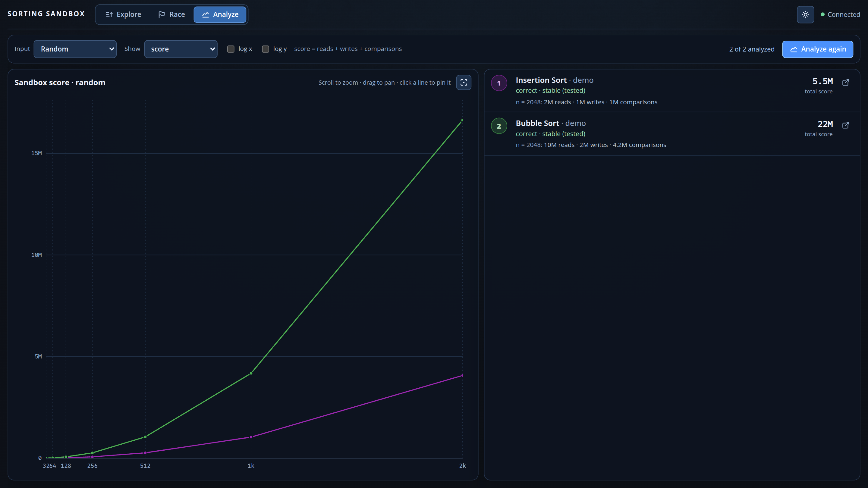This screenshot has height=488, width=868.
Task: Switch to the Race tab
Action: (x=171, y=14)
